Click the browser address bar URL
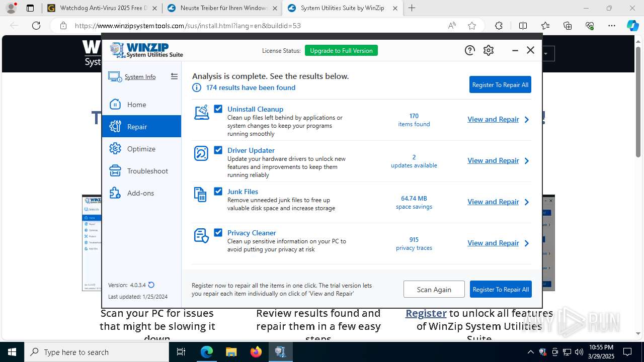 (x=188, y=26)
